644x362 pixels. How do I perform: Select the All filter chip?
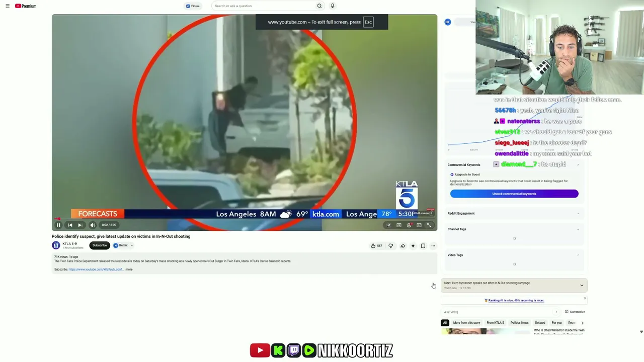pyautogui.click(x=445, y=323)
